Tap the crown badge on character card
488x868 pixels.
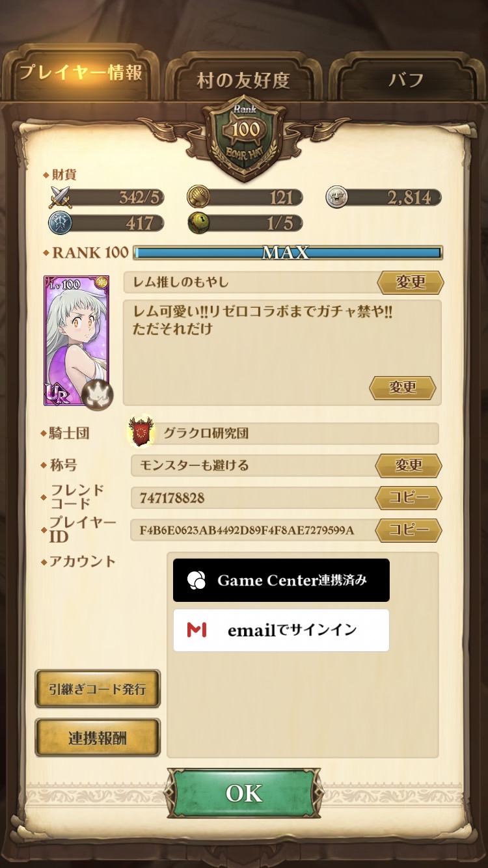coord(98,394)
